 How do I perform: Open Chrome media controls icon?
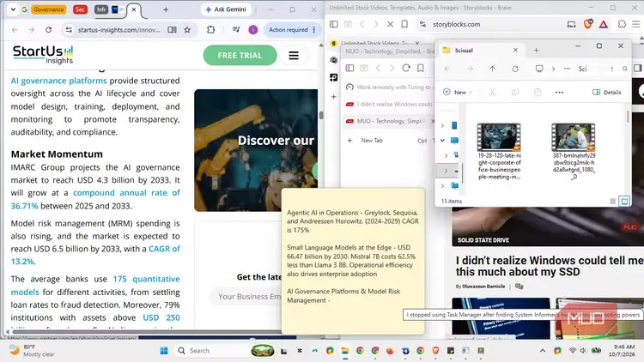point(236,29)
